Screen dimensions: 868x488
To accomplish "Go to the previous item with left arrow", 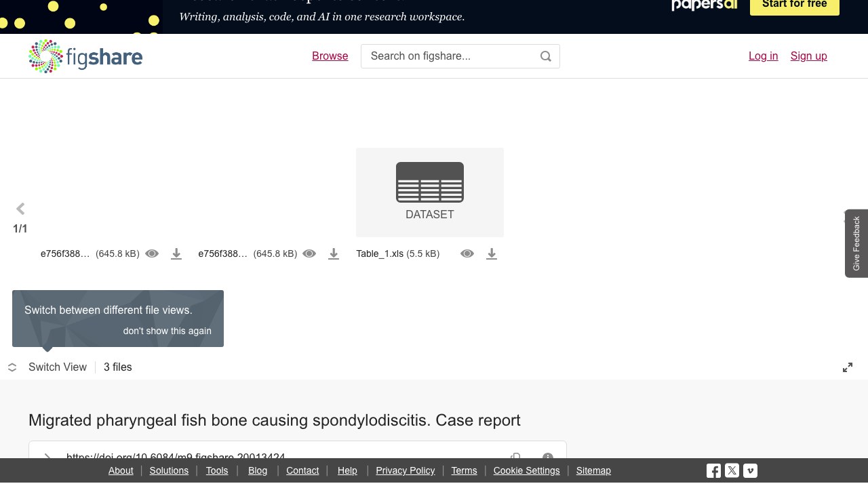I will pyautogui.click(x=20, y=209).
